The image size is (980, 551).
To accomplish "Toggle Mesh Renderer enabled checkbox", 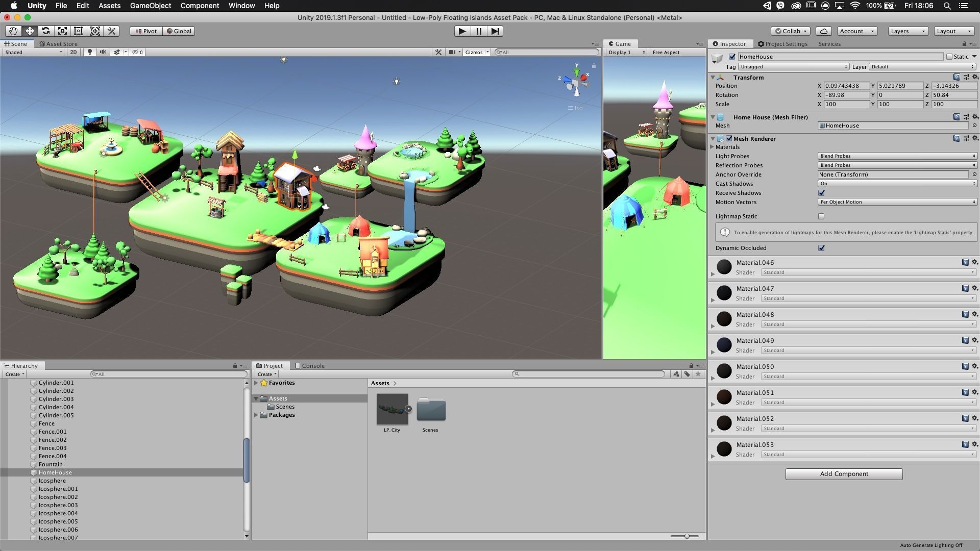I will [x=729, y=139].
